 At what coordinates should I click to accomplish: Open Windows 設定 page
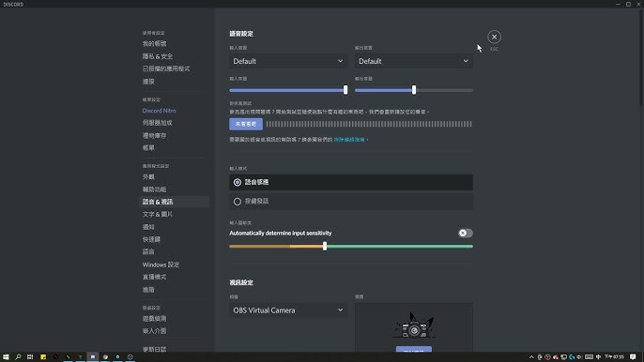pyautogui.click(x=161, y=264)
